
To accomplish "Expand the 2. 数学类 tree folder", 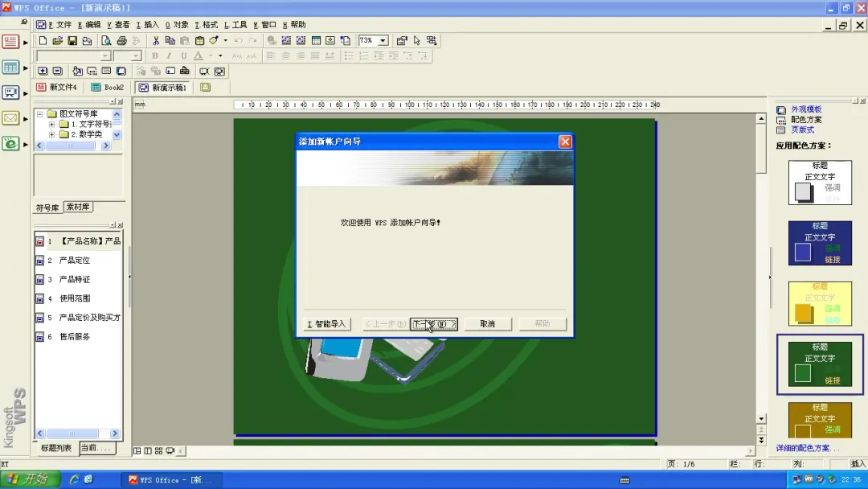I will (51, 134).
